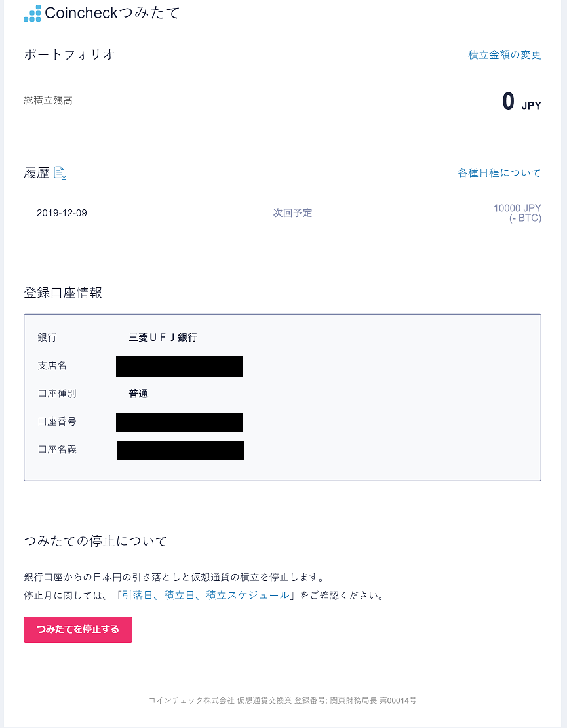The width and height of the screenshot is (567, 728).
Task: Click the 10000 JPY scheduled amount
Action: click(x=517, y=209)
